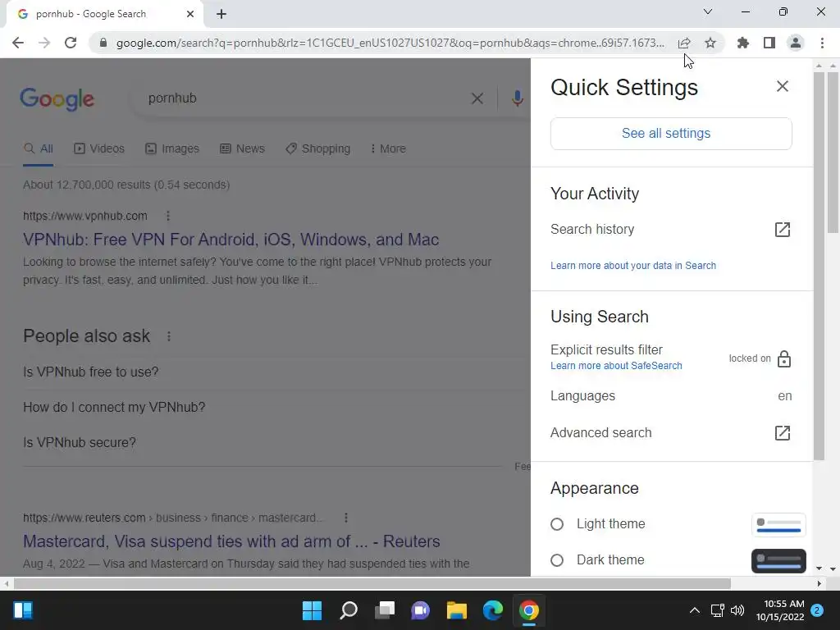Open People also ask options dots
840x630 pixels.
pyautogui.click(x=169, y=336)
